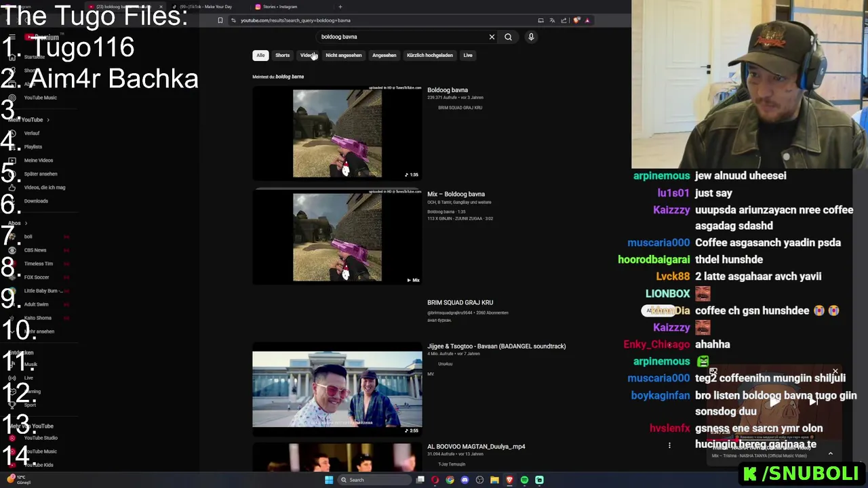This screenshot has width=868, height=488.
Task: Open the Brave browser taskbar icon
Action: pyautogui.click(x=509, y=480)
